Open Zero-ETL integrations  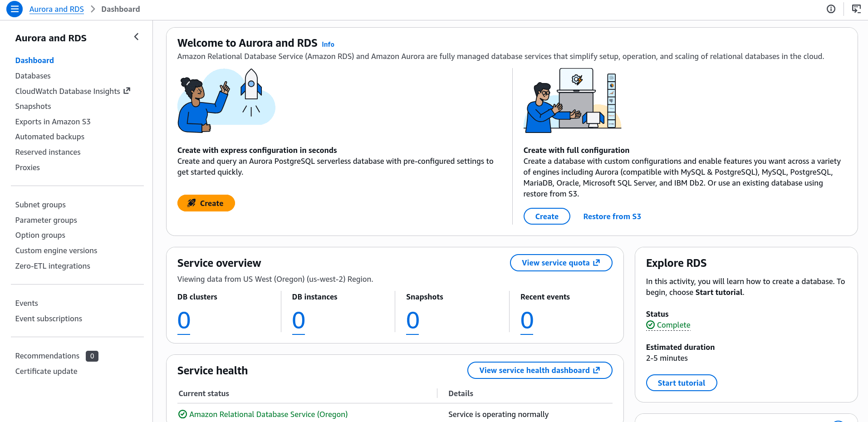[53, 266]
